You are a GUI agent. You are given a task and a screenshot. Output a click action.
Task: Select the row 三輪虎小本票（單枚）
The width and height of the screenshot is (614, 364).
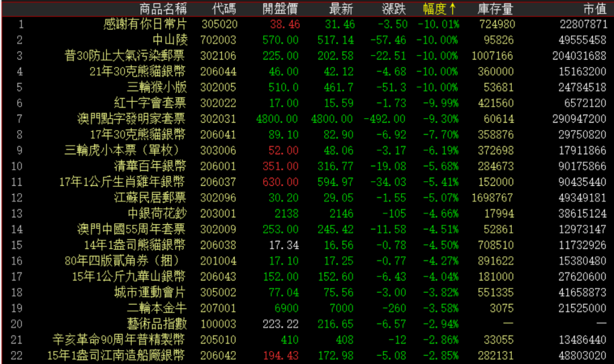tap(307, 150)
